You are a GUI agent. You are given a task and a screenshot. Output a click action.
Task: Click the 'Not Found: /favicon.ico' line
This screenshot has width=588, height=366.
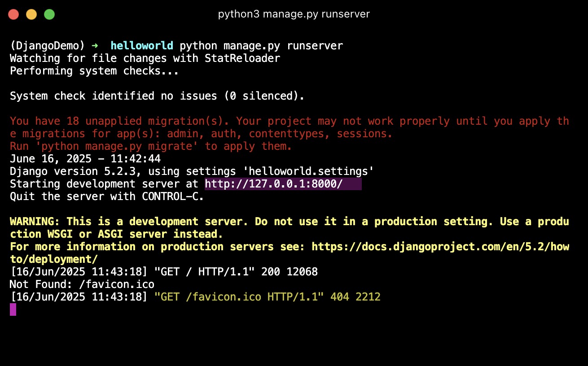[x=82, y=284]
